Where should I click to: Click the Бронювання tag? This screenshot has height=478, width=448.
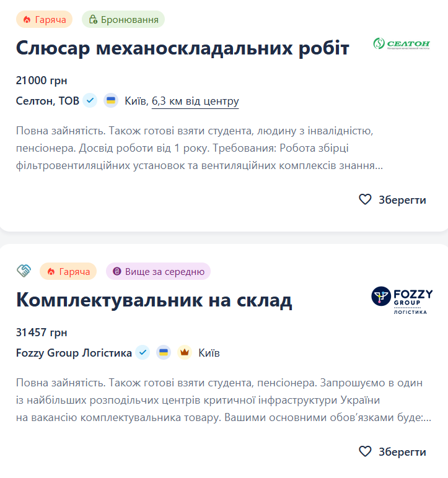pyautogui.click(x=123, y=19)
